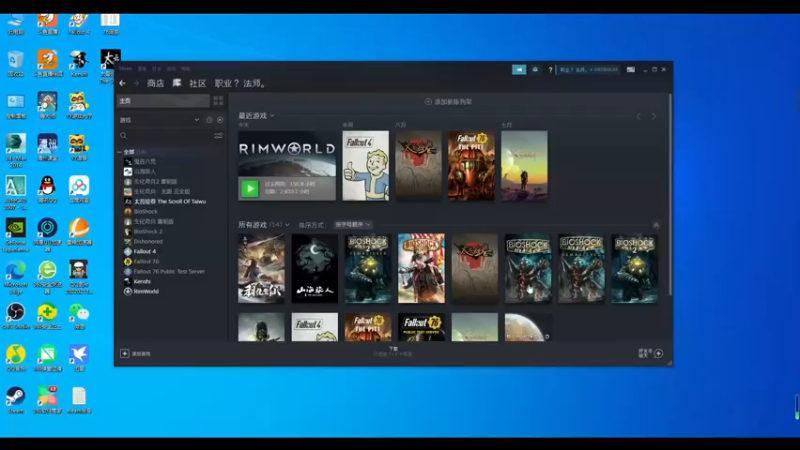
Task: Open the 3ds Max 2014 desktop icon
Action: [x=16, y=151]
